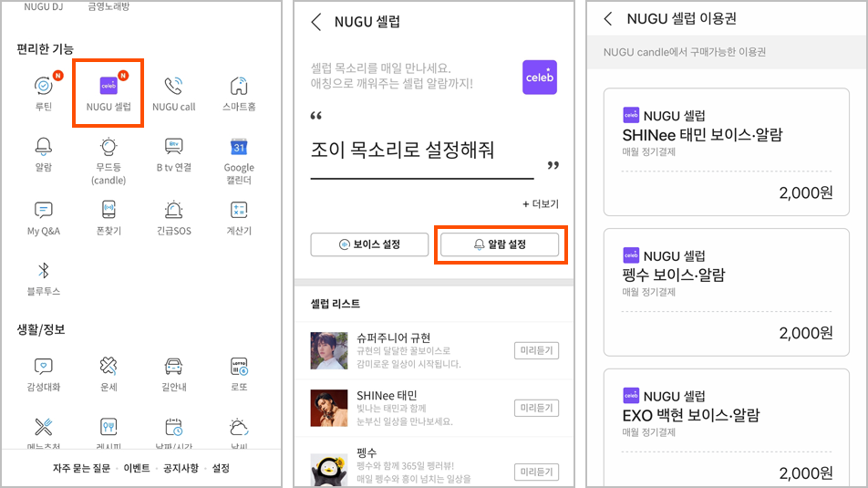This screenshot has width=868, height=488.
Task: Expand + 더보기 for more phrases
Action: pyautogui.click(x=541, y=203)
